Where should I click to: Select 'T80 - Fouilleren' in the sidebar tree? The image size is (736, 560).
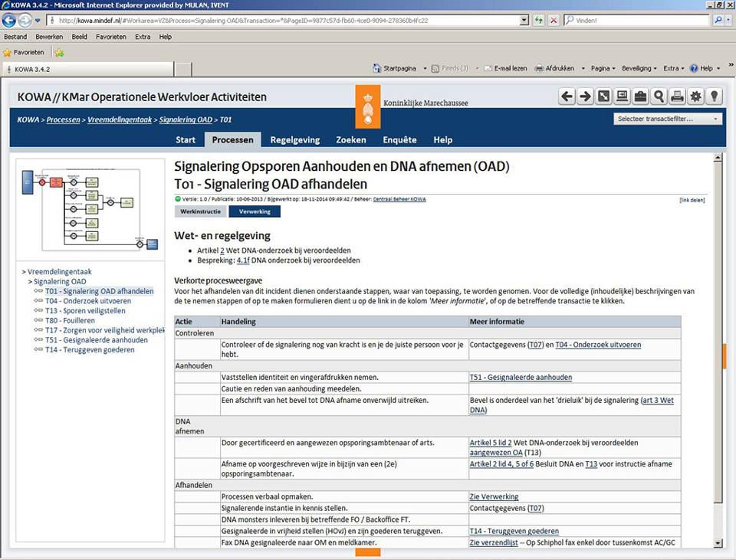70,321
